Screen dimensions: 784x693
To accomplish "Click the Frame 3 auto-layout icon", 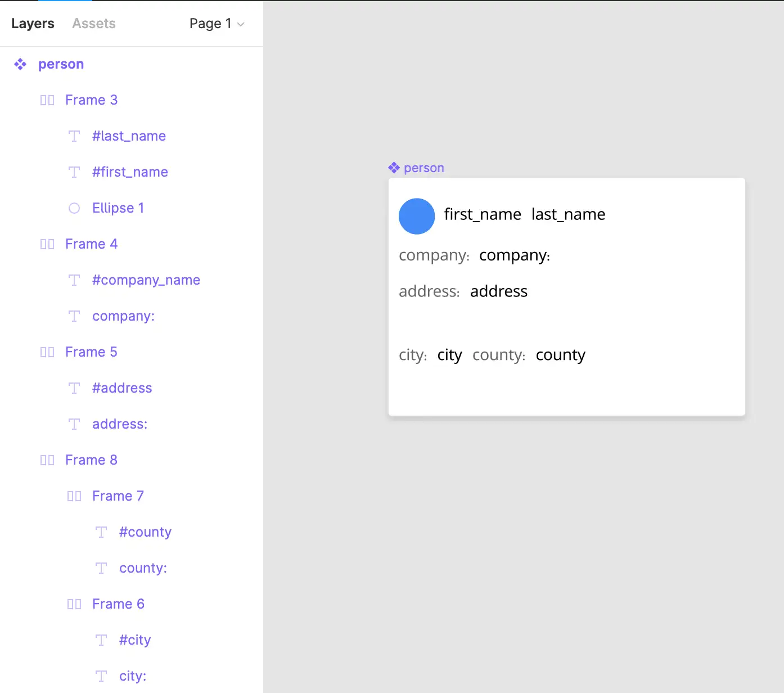I will pyautogui.click(x=47, y=100).
